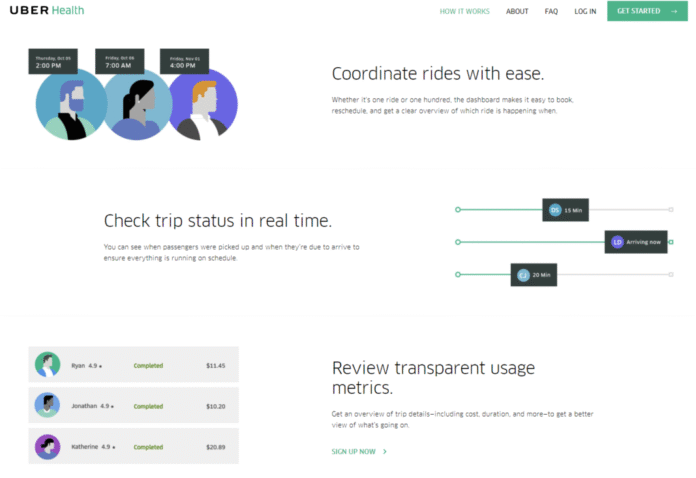
Task: Click the Sign Up Now link
Action: (x=354, y=452)
